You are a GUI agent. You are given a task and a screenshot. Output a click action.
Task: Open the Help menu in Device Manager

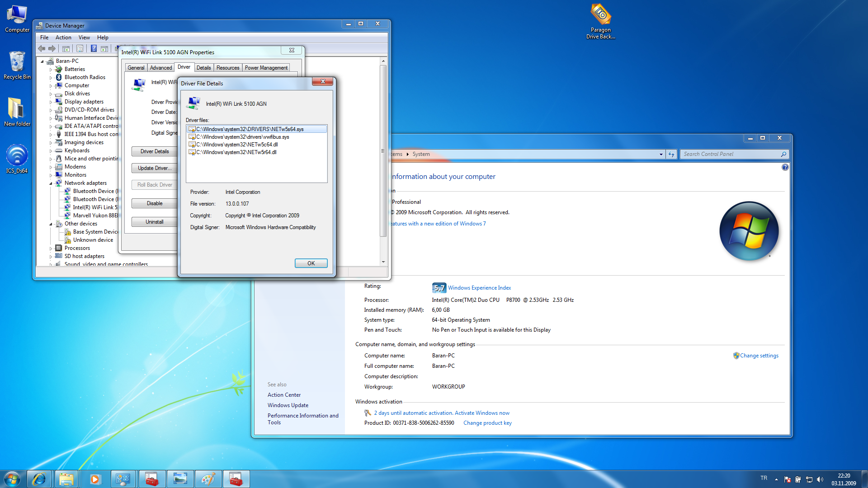point(103,38)
